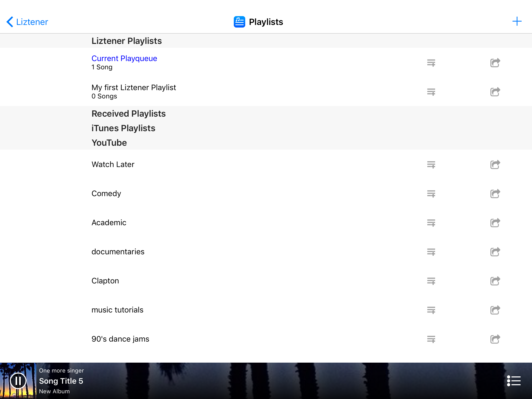The height and width of the screenshot is (399, 532).
Task: Tap the 0 Songs count label
Action: click(x=104, y=96)
